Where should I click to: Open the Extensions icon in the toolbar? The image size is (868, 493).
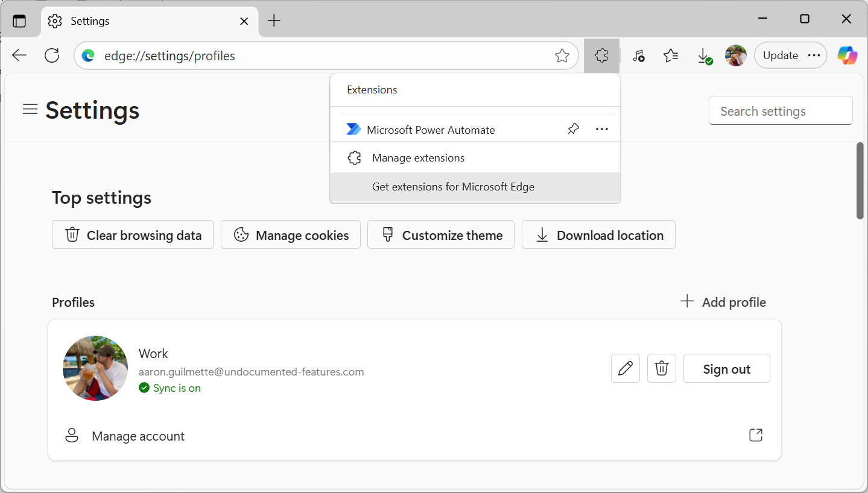[x=601, y=55]
